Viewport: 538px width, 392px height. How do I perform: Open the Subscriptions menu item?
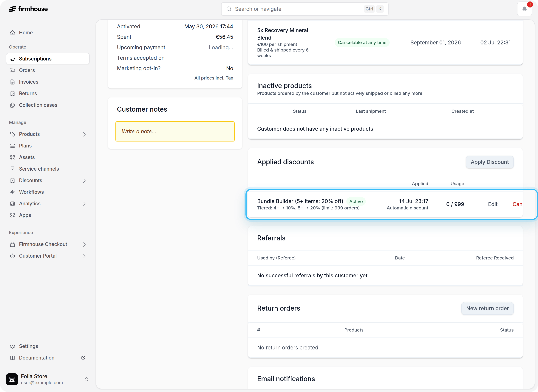pos(48,59)
